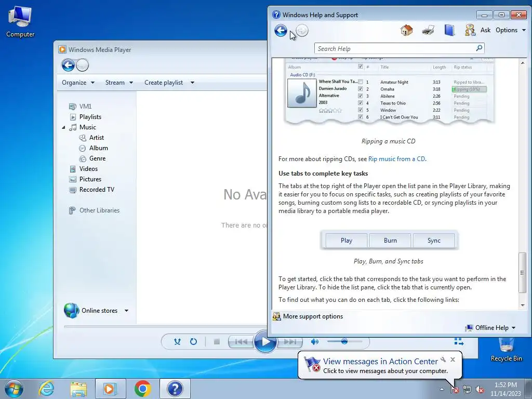Click Back arrow in Windows Media Player
Image resolution: width=532 pixels, height=399 pixels.
click(x=68, y=65)
